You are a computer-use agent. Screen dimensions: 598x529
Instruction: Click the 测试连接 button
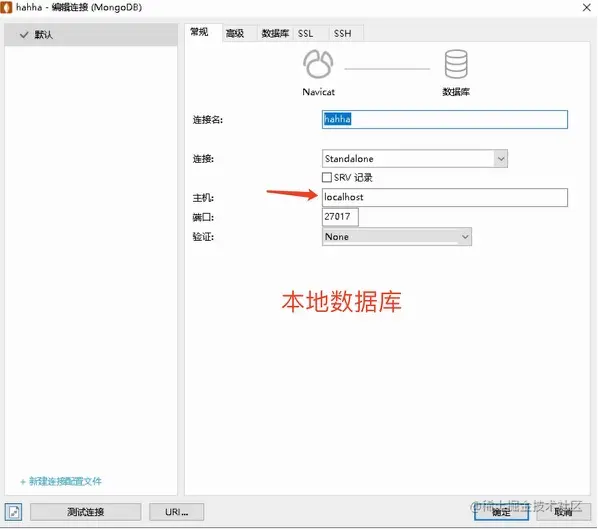coord(85,512)
